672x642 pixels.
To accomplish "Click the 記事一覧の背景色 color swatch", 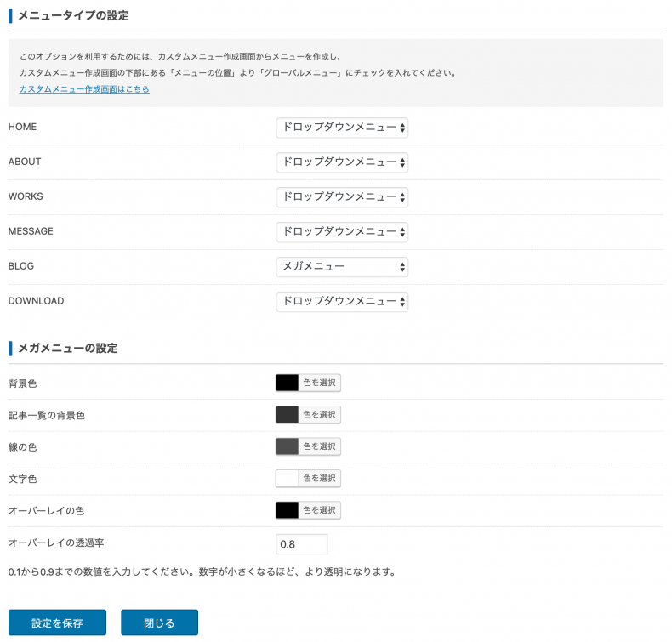I will (x=288, y=414).
